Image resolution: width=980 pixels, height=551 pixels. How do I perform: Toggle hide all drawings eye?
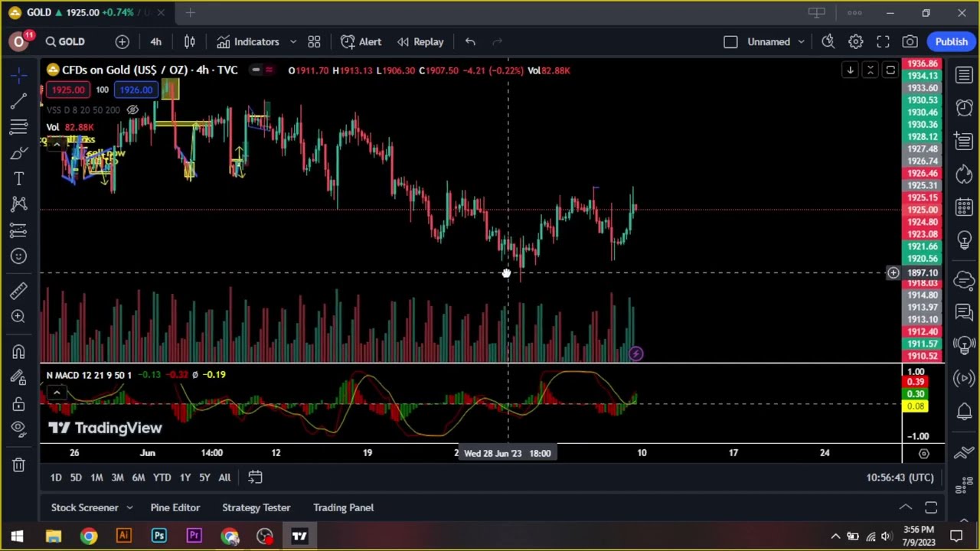[19, 429]
